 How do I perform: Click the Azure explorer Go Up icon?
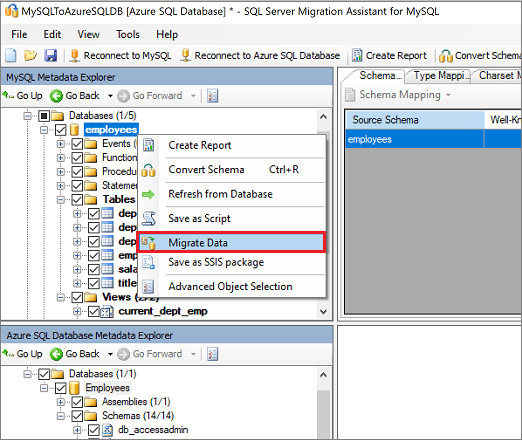(x=8, y=353)
